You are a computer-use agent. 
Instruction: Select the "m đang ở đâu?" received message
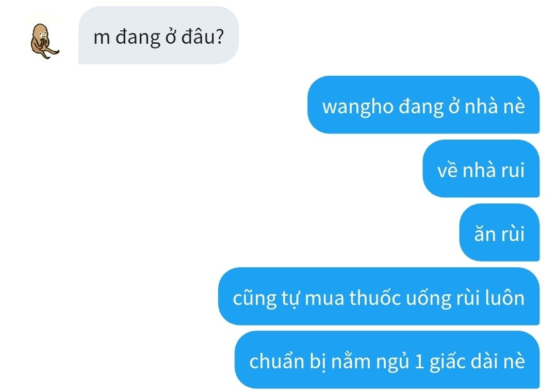(x=158, y=35)
